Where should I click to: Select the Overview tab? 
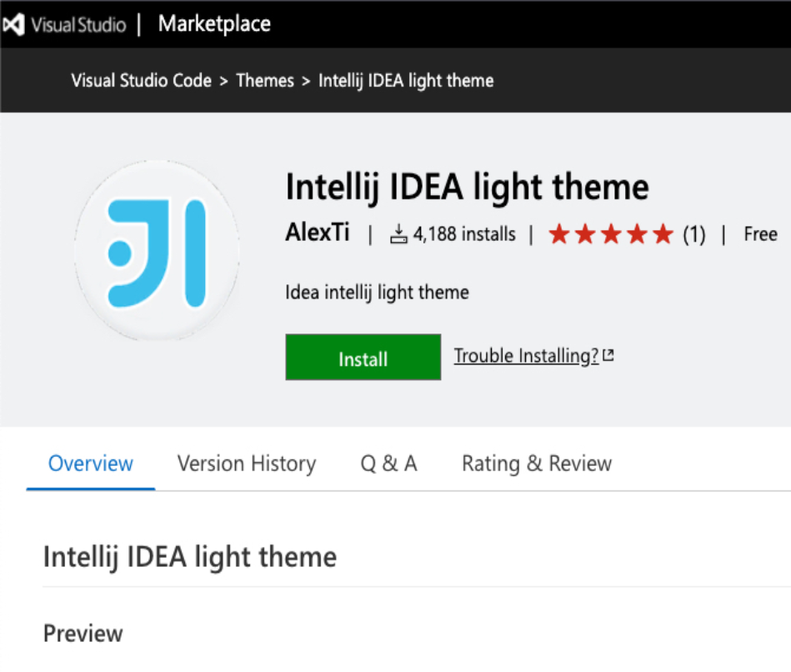click(91, 464)
